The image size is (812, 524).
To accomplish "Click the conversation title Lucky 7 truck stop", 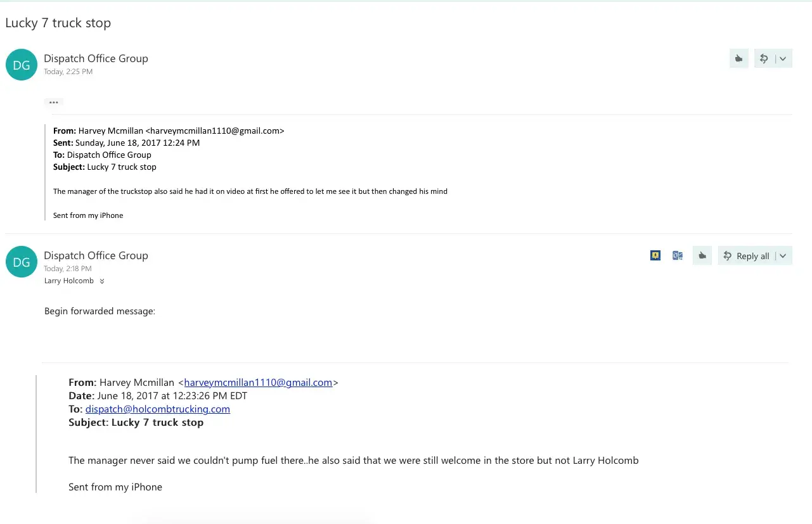I will tap(58, 23).
